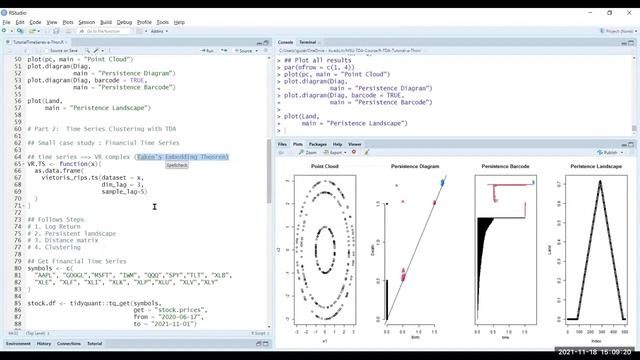This screenshot has height=360, width=640.
Task: Open the code tools wand dropdown arrow
Action: tap(102, 51)
